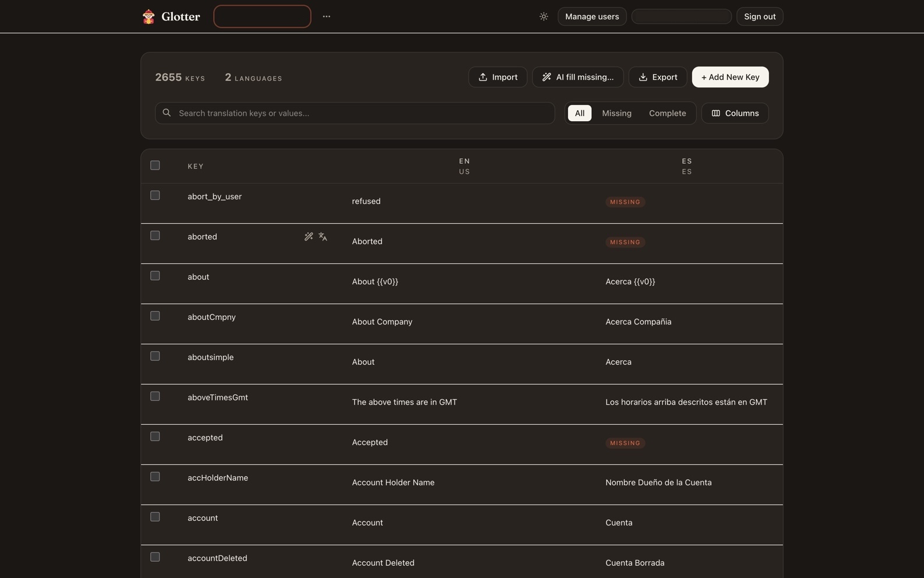The height and width of the screenshot is (578, 924).
Task: Add a new translation key
Action: [730, 77]
